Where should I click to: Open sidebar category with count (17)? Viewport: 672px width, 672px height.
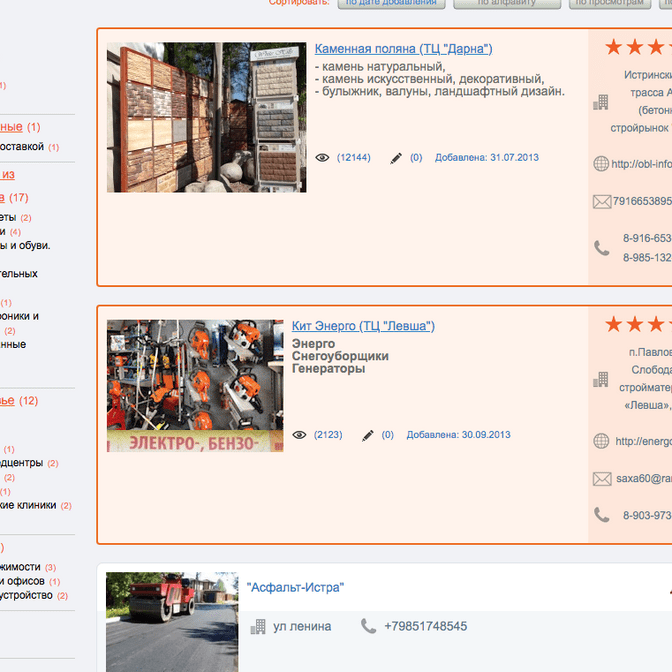(x=14, y=198)
